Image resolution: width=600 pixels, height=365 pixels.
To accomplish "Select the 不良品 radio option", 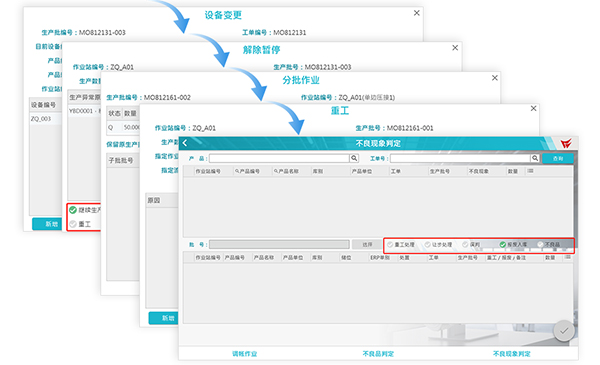I will 548,244.
